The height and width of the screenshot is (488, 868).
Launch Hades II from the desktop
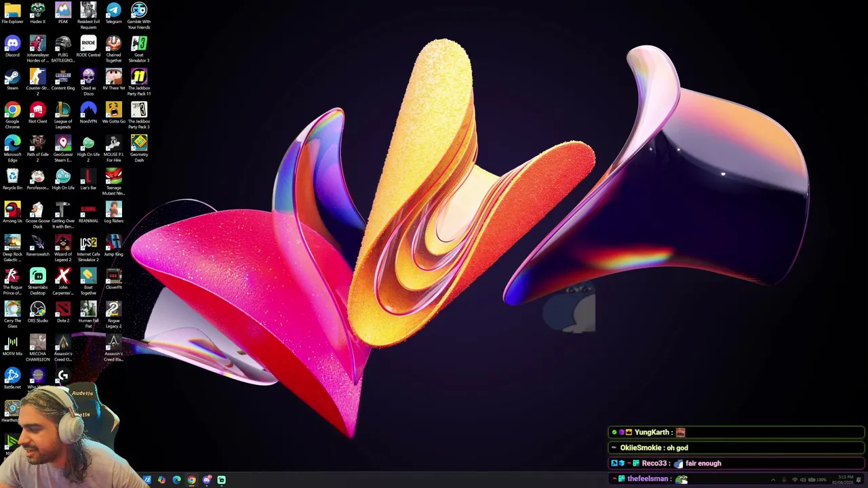37,14
